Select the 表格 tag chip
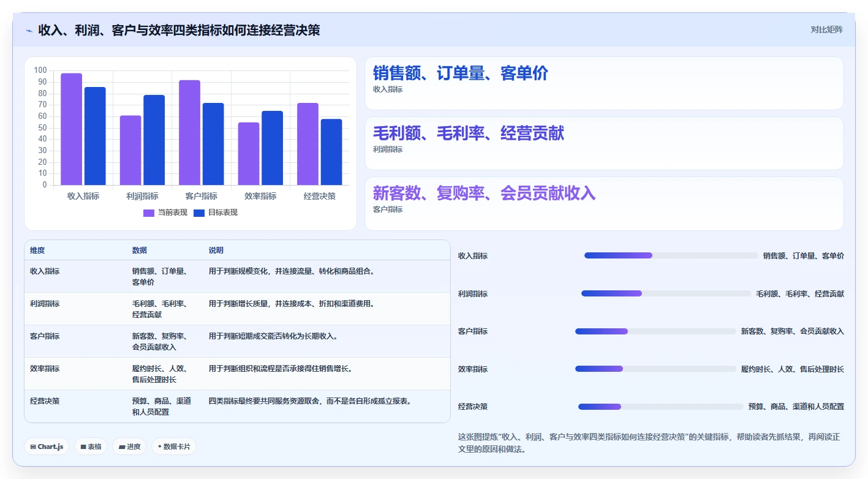This screenshot has width=868, height=479. coord(91,447)
